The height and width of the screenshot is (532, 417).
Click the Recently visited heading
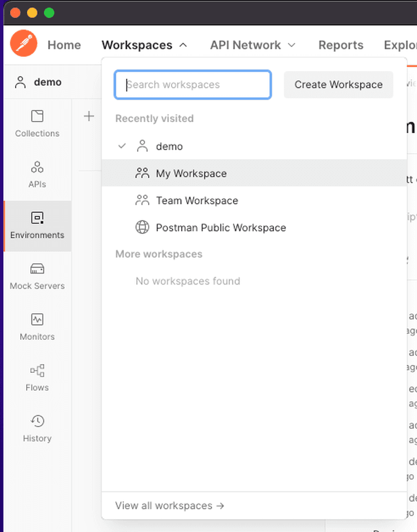[154, 118]
